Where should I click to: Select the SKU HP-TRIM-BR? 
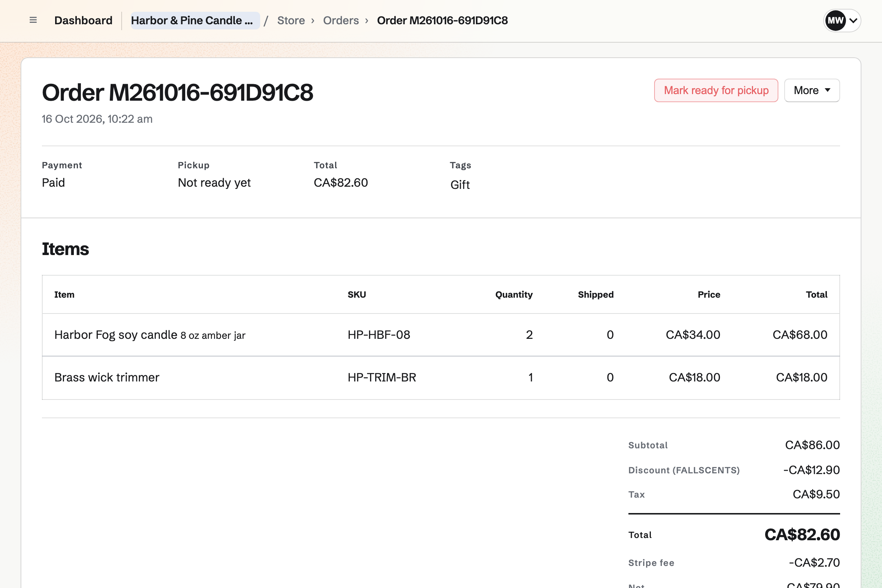point(382,377)
